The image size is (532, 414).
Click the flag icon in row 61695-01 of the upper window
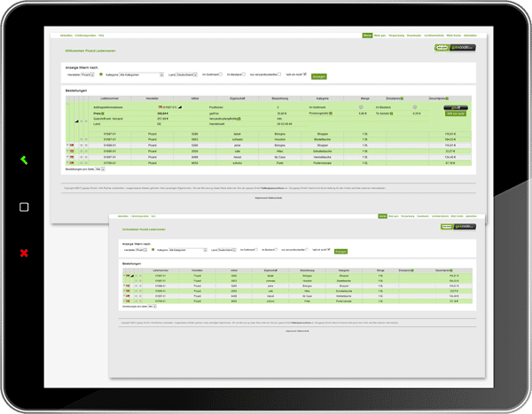pos(72,151)
